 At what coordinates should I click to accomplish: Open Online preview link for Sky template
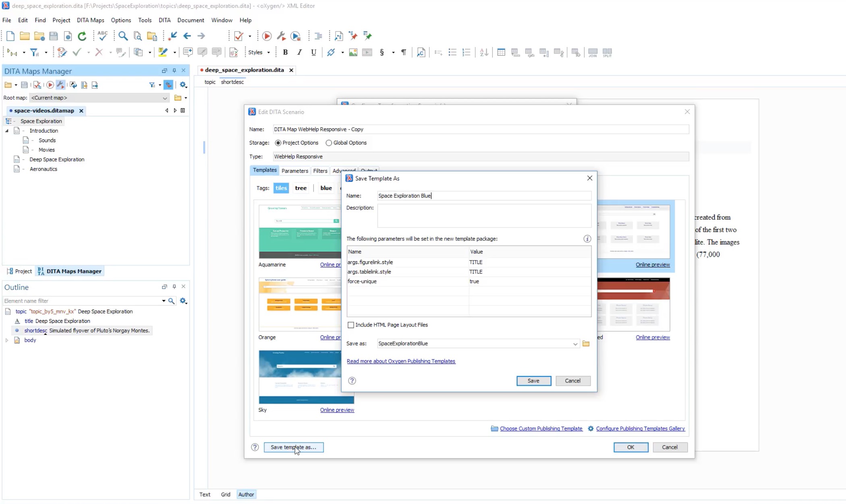337,410
